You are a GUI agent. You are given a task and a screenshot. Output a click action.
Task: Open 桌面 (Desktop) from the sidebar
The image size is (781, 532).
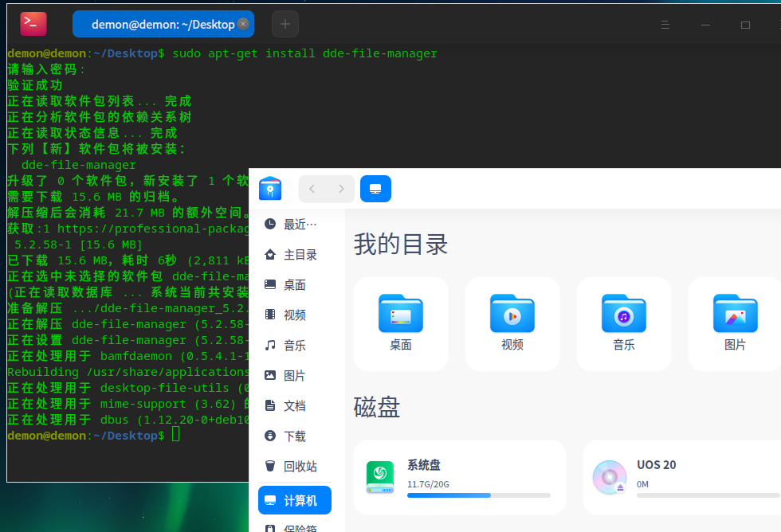pos(292,284)
